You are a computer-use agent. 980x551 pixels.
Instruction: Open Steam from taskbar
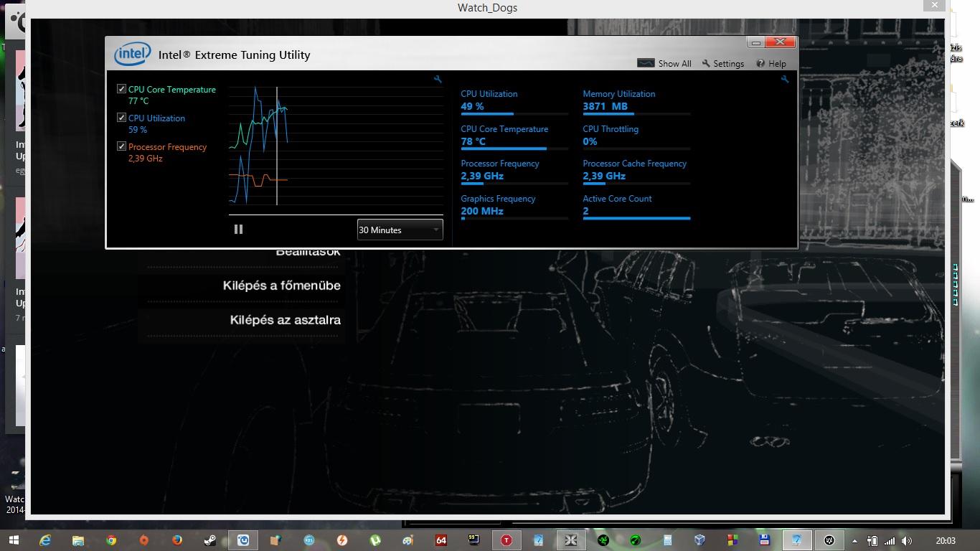click(x=210, y=540)
